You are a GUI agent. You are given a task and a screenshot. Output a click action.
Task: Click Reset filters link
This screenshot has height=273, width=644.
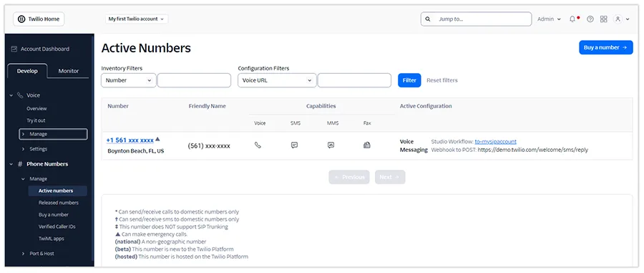[442, 80]
